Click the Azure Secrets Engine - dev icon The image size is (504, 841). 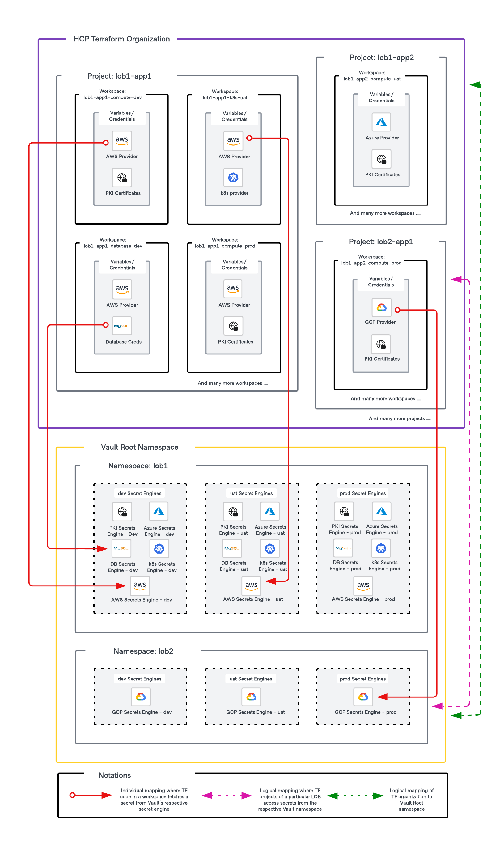point(159,511)
